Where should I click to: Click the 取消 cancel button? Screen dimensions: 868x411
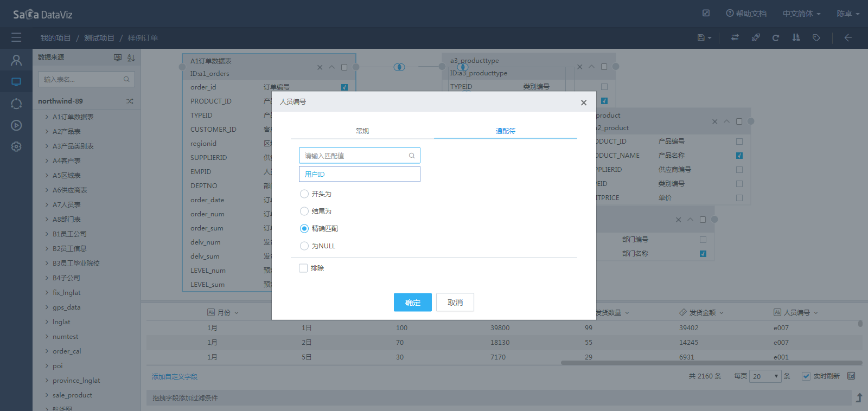point(455,303)
